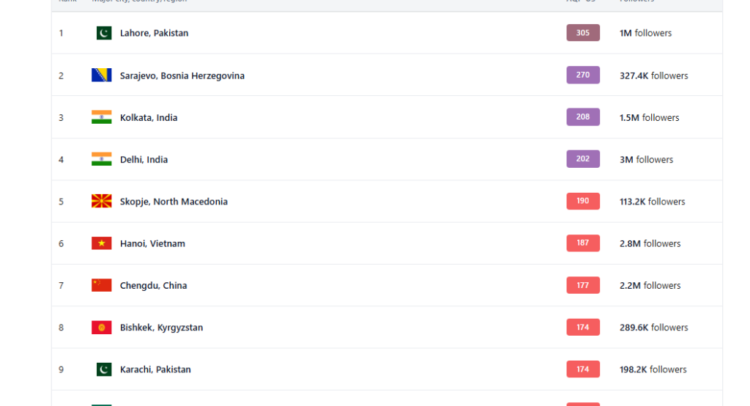The image size is (750, 406).
Task: Click the red 190 AQI badge
Action: [583, 201]
